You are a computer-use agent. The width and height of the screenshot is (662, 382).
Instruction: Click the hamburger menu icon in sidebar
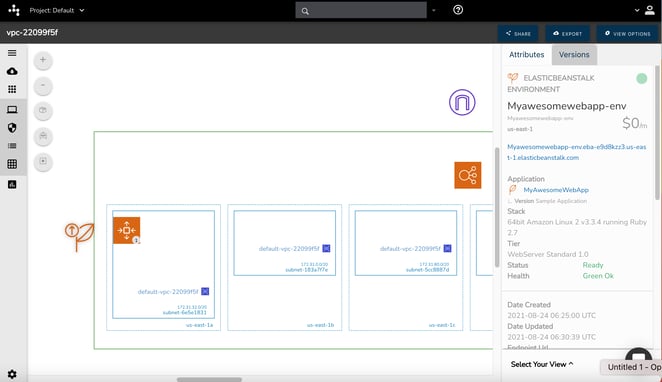[12, 53]
